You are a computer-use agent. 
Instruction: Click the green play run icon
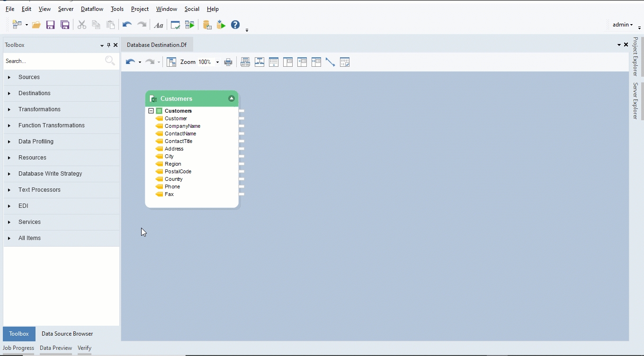coord(221,25)
